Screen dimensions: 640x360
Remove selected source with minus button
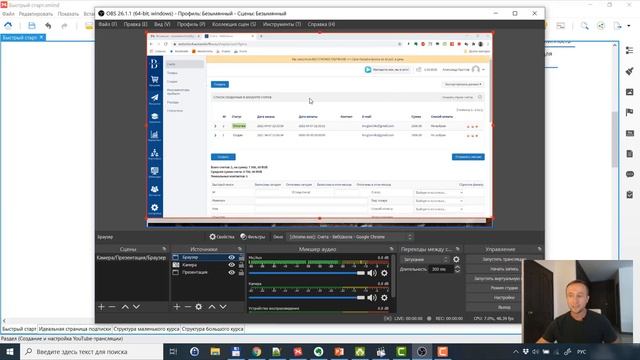(187, 307)
